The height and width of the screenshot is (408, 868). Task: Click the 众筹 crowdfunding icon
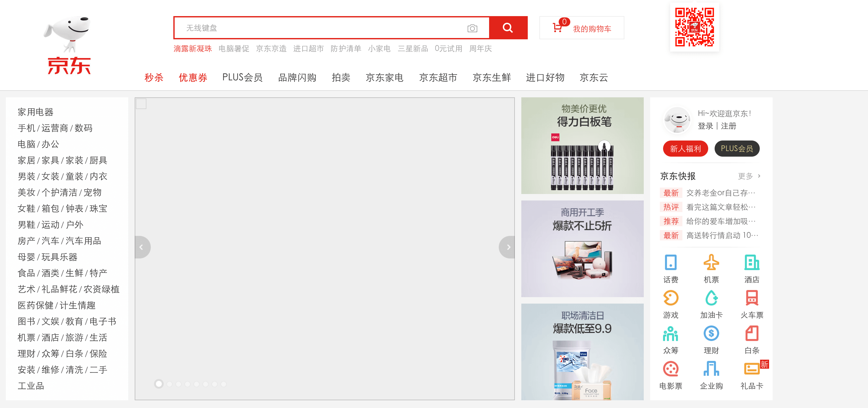click(670, 334)
